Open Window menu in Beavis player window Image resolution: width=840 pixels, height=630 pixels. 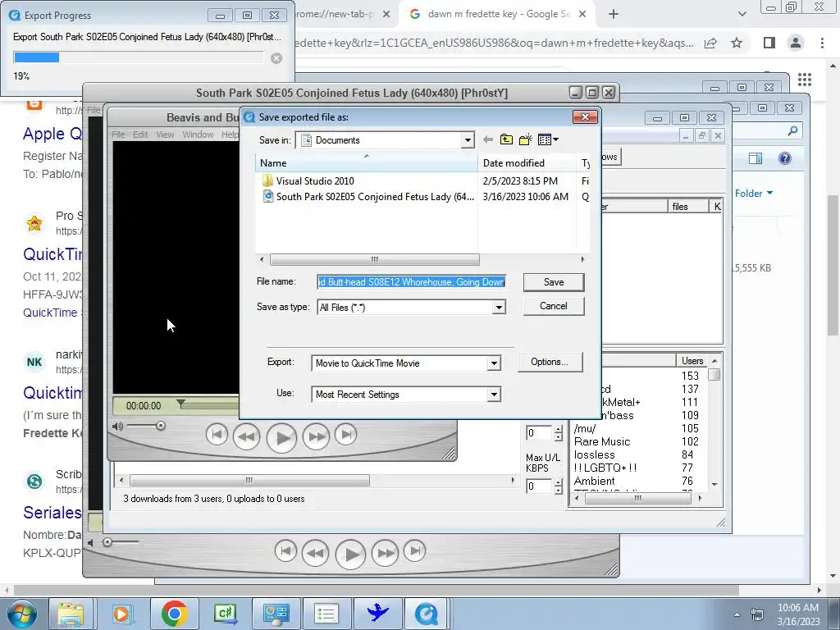coord(198,135)
